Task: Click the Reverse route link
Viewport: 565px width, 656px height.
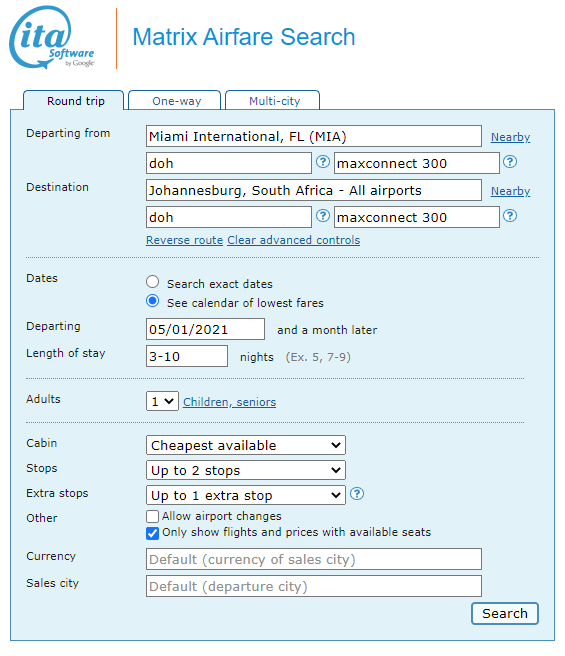Action: (x=184, y=240)
